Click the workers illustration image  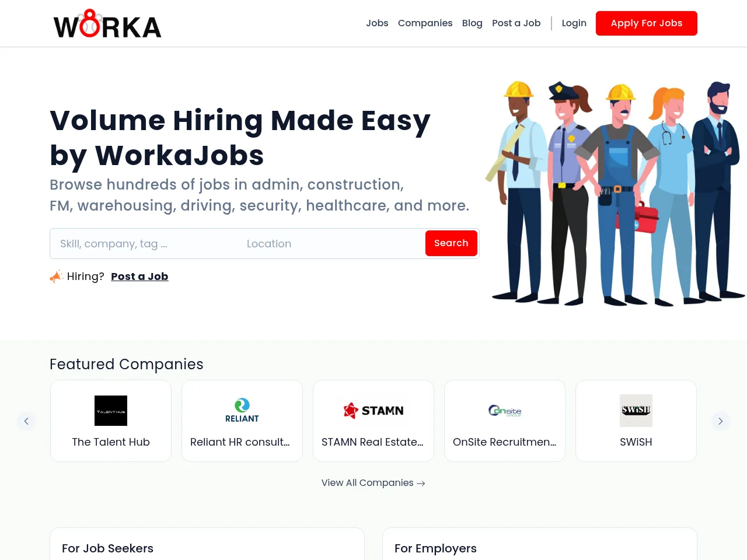(x=616, y=193)
